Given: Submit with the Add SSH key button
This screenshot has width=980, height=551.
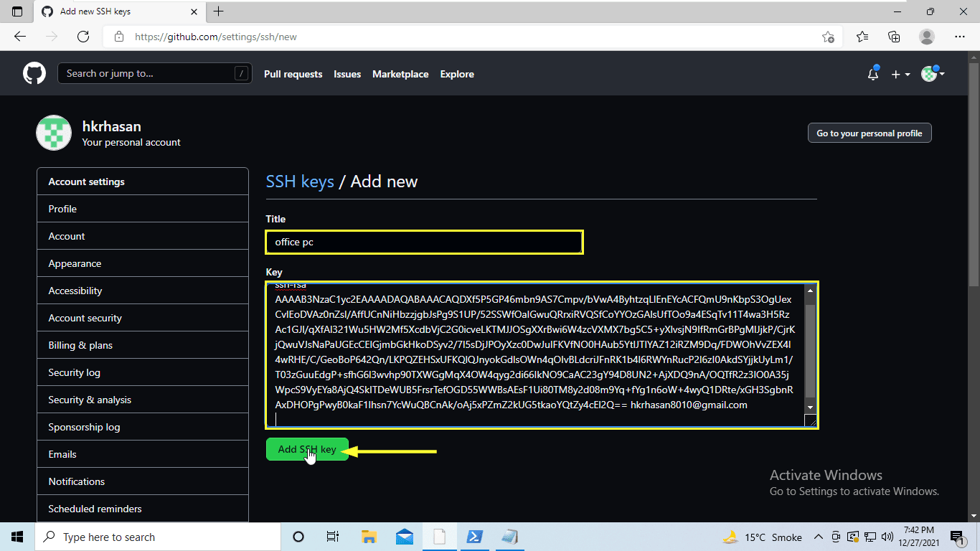Looking at the screenshot, I should tap(307, 449).
